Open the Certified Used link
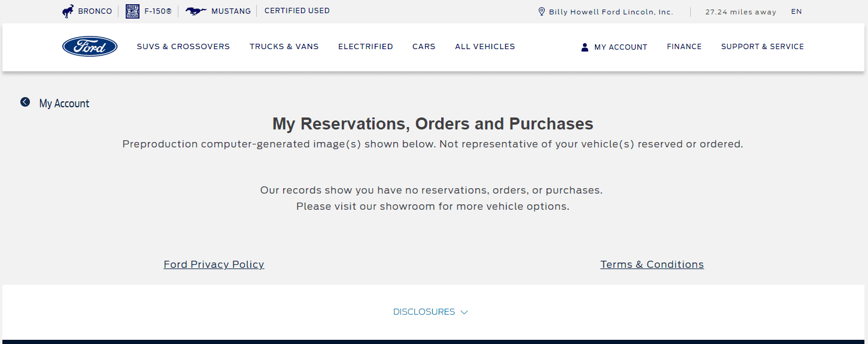 click(x=297, y=11)
